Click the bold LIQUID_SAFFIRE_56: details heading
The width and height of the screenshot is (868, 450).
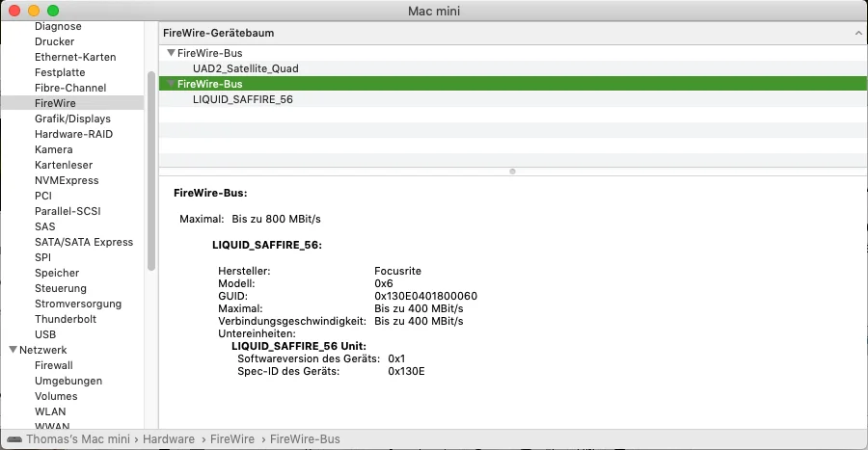pyautogui.click(x=267, y=245)
